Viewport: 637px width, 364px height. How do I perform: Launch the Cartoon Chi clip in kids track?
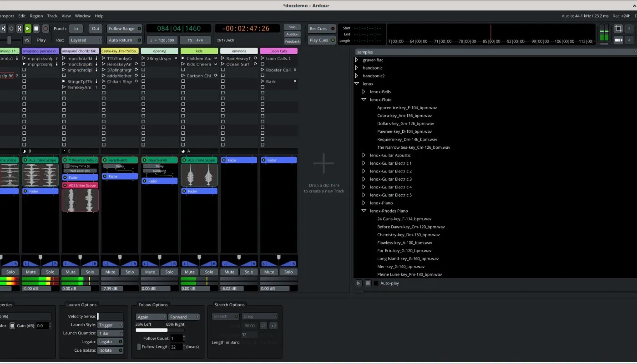tap(183, 76)
